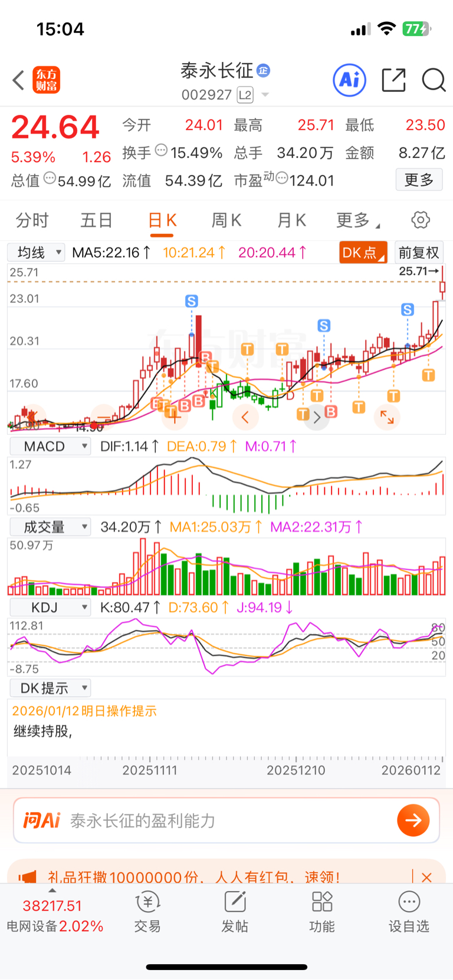Click the K:80.47 value
The image size is (453, 980).
[130, 607]
